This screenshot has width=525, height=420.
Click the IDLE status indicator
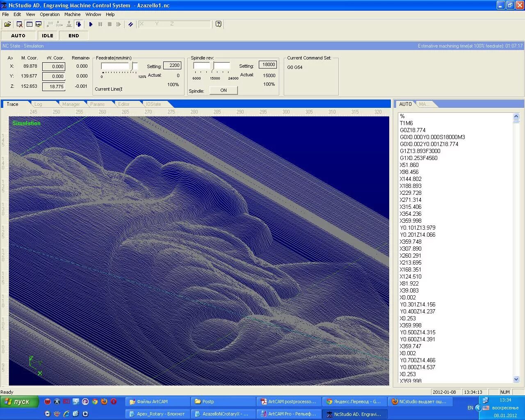(x=48, y=36)
